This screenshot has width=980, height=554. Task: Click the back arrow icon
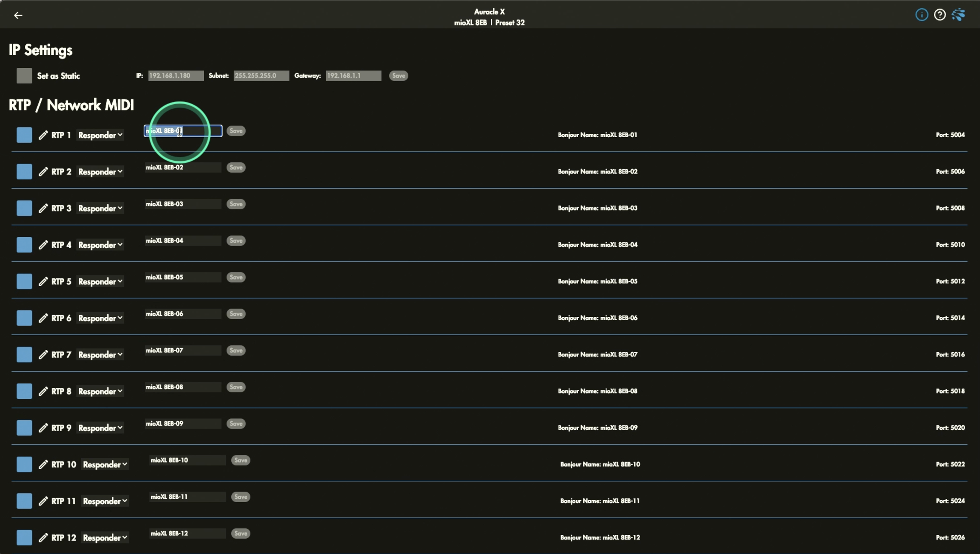pyautogui.click(x=18, y=15)
